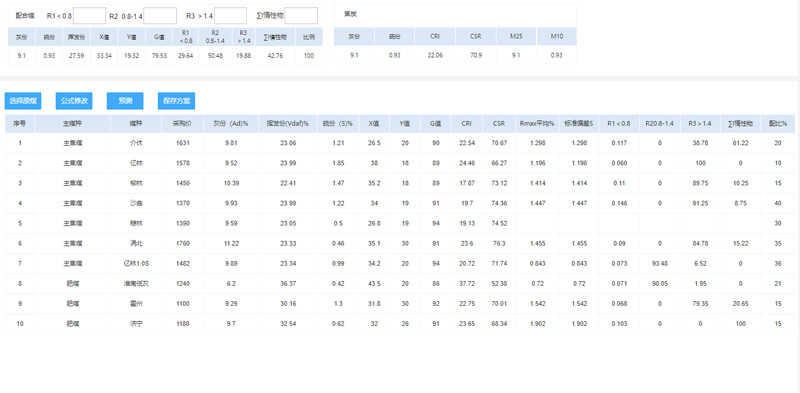Screen dimensions: 800x393
Task: Click CRI value 37.72 in row 8
Action: 467,284
